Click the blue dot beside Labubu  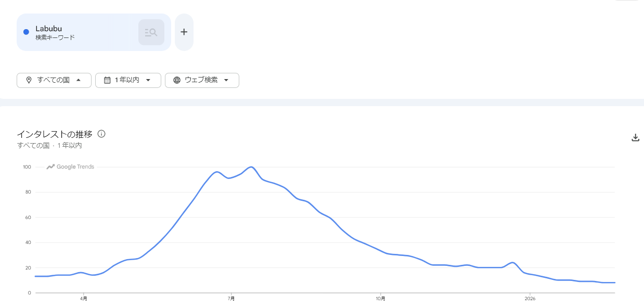click(26, 32)
